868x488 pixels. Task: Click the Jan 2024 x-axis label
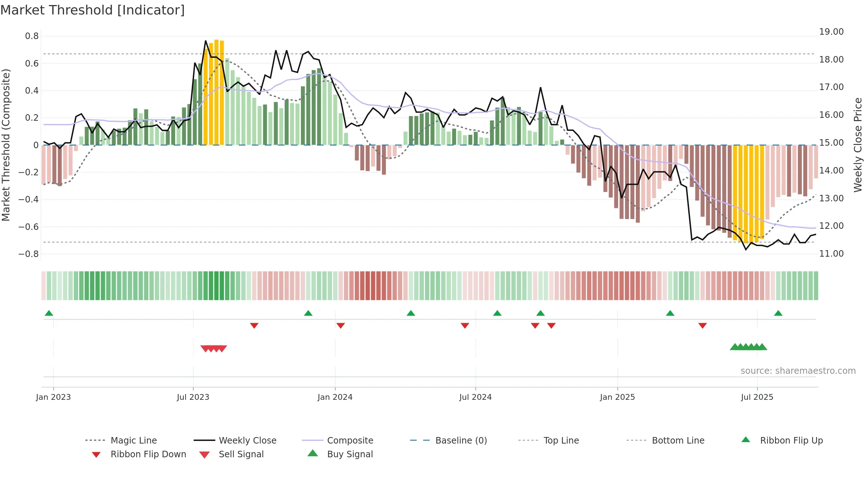pyautogui.click(x=335, y=397)
